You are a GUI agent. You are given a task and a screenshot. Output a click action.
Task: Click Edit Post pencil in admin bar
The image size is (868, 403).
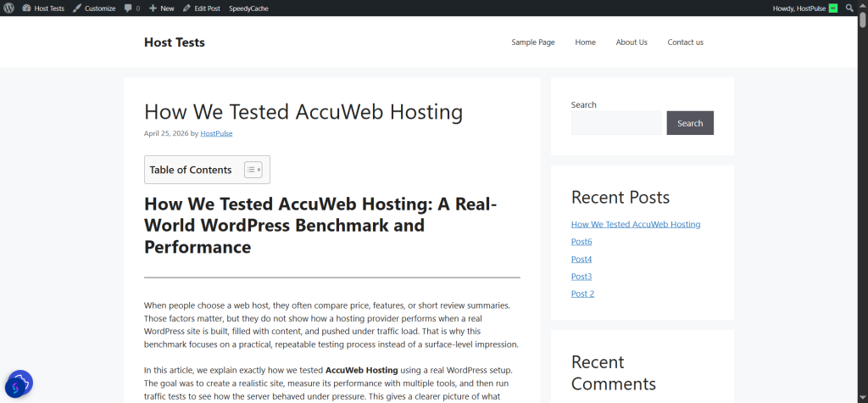(x=202, y=8)
